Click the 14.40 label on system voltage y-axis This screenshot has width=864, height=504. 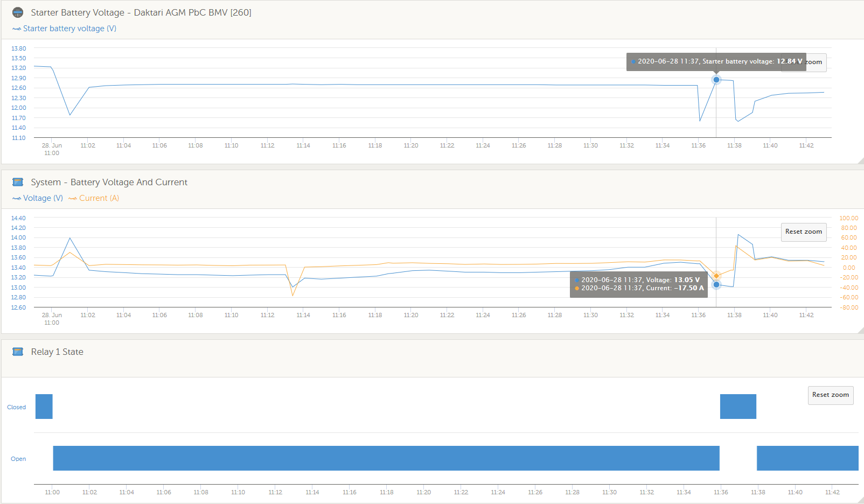click(x=18, y=218)
